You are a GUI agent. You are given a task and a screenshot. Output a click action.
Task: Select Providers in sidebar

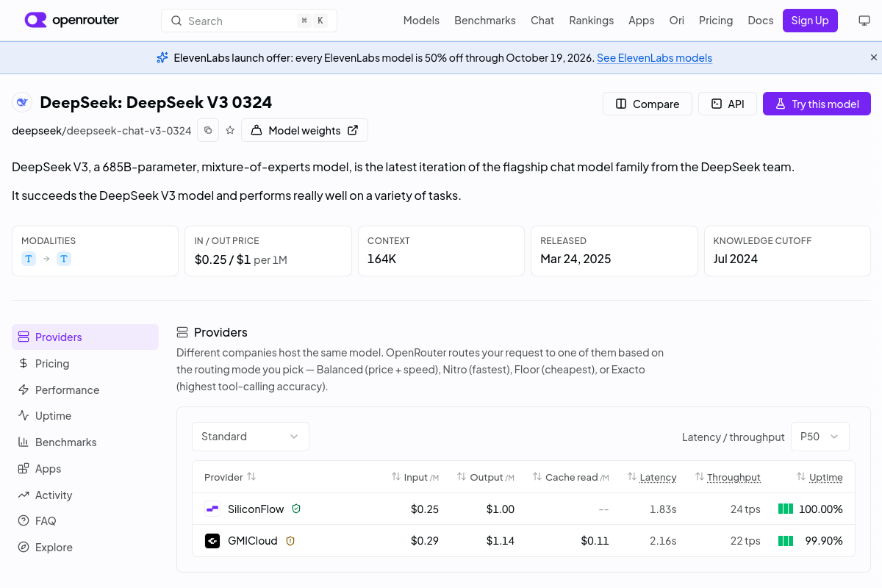coord(85,337)
